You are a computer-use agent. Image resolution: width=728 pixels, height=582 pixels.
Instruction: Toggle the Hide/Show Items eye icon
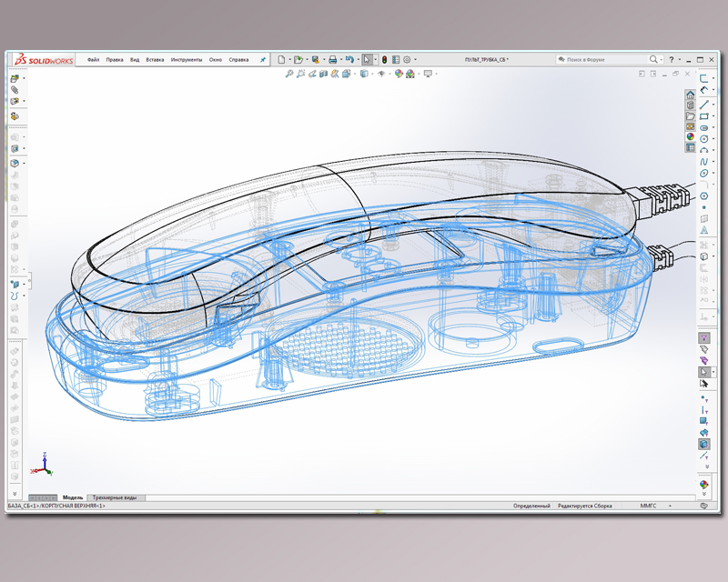click(x=381, y=74)
